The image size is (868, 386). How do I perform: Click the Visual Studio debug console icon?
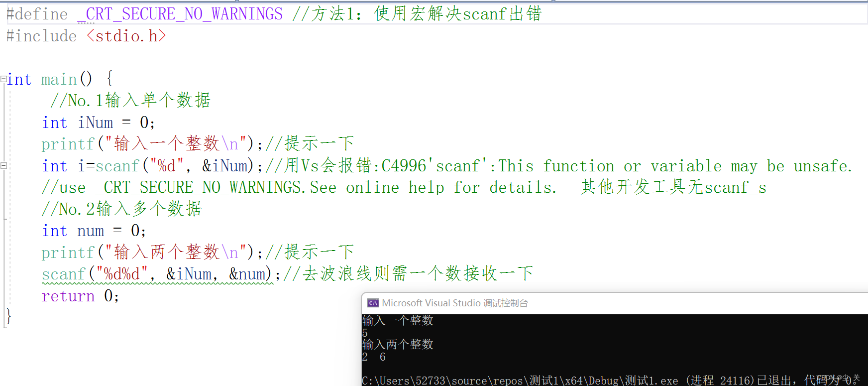[373, 303]
